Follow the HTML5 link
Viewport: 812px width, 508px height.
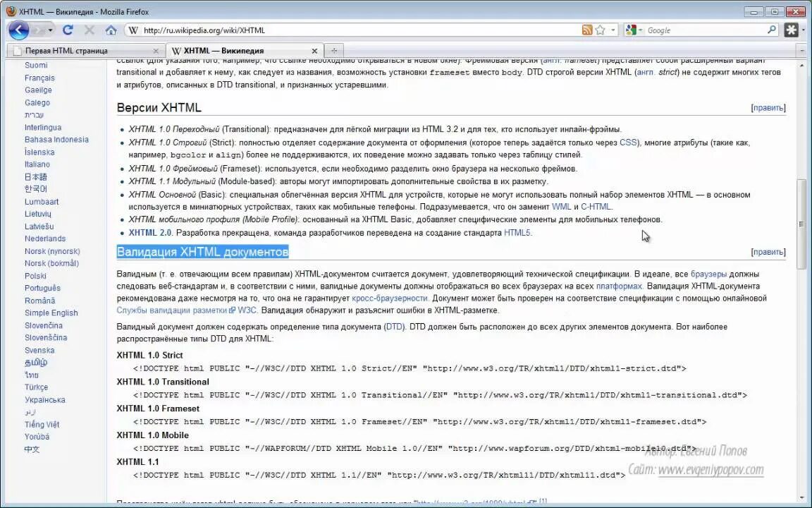coord(517,233)
